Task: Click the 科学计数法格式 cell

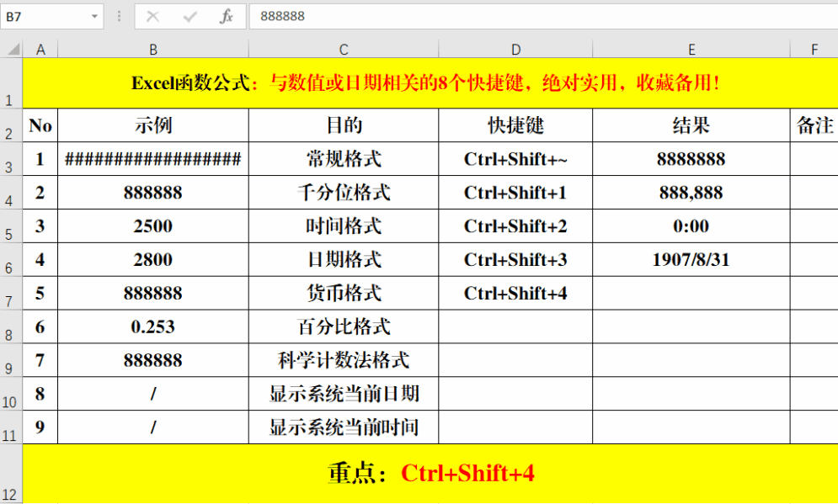Action: pos(344,360)
